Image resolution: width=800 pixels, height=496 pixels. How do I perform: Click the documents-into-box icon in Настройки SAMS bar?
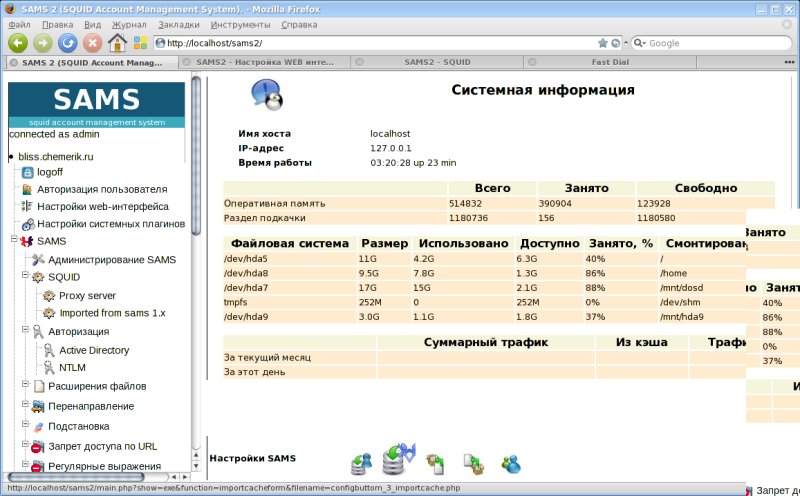(x=473, y=464)
